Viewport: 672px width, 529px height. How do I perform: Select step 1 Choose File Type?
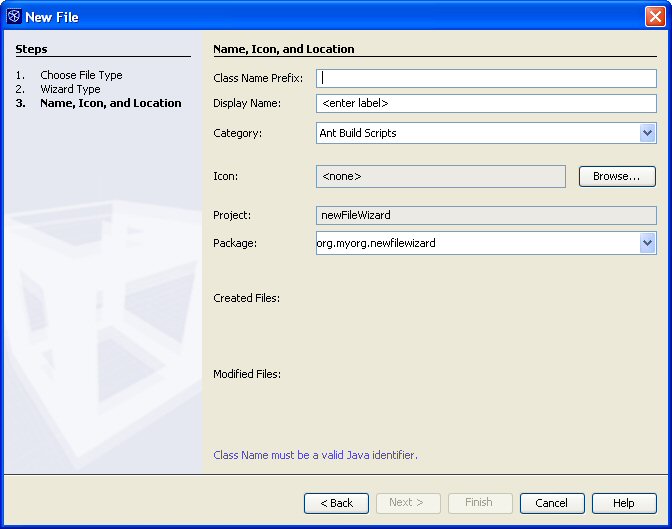point(81,75)
